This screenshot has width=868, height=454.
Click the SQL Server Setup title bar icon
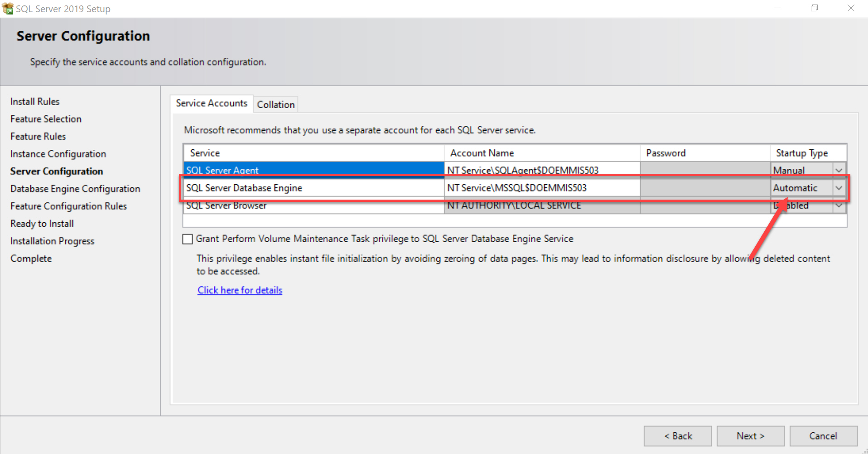tap(8, 9)
